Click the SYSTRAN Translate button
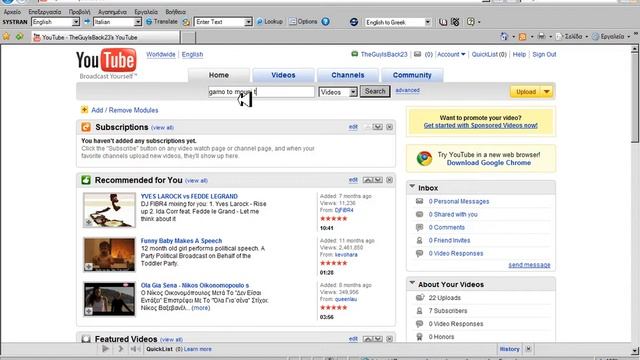 [x=162, y=22]
